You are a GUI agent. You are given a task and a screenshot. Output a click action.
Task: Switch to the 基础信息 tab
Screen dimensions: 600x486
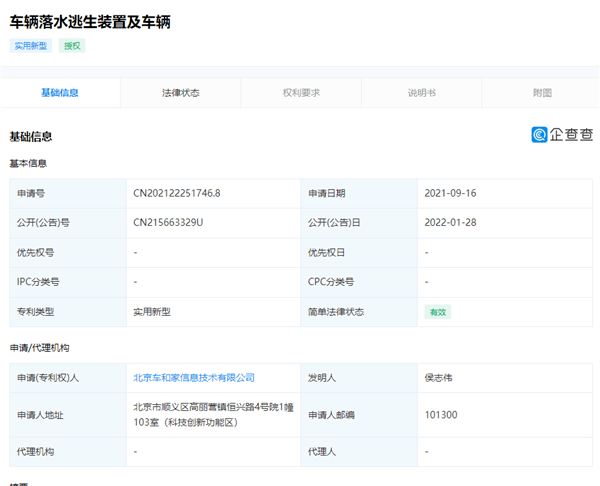(60, 93)
